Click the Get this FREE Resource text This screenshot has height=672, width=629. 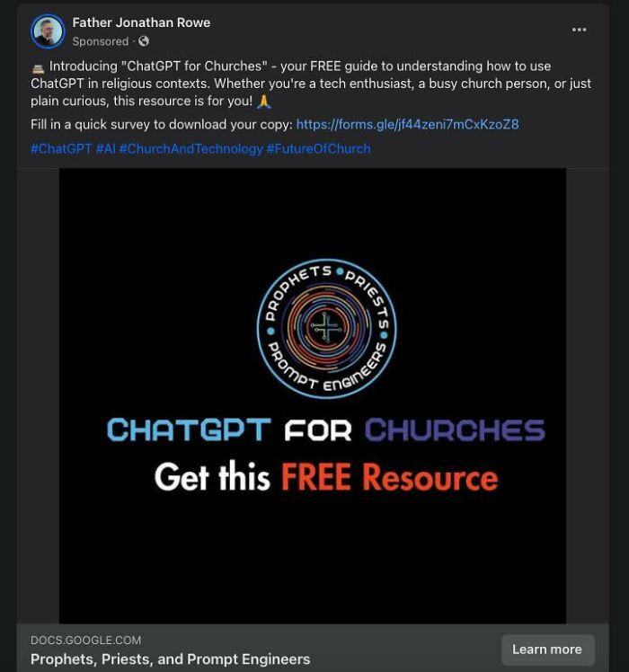pos(326,476)
